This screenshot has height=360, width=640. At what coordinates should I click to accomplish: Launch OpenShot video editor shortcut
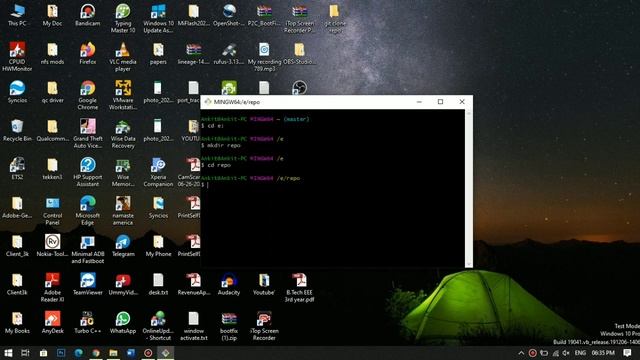[229, 16]
